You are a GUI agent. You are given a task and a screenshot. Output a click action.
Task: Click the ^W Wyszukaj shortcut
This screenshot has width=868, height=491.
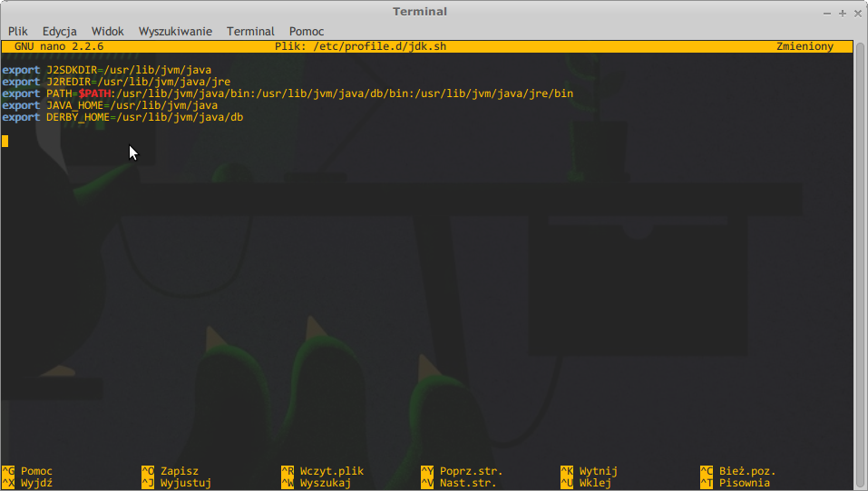click(x=316, y=483)
